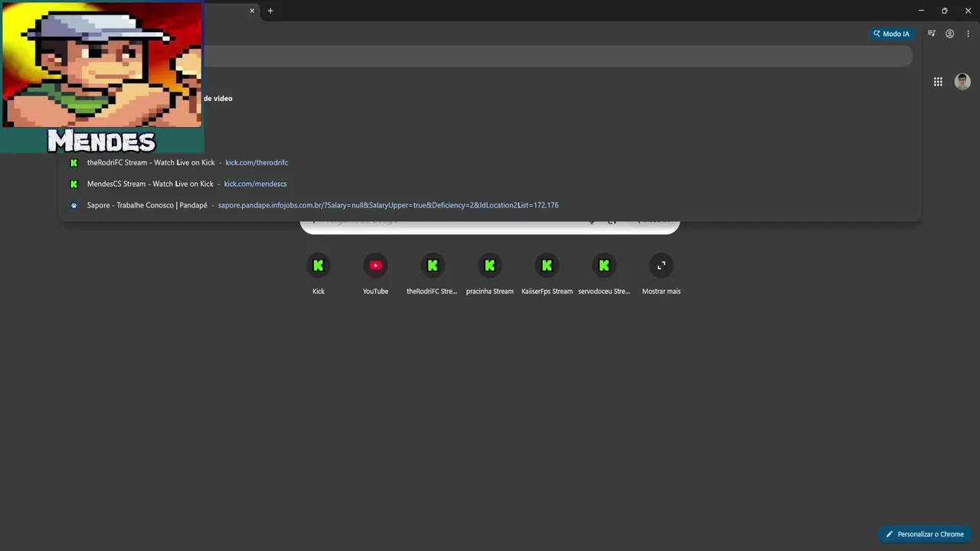
Task: Open a new tab with plus button
Action: click(270, 11)
